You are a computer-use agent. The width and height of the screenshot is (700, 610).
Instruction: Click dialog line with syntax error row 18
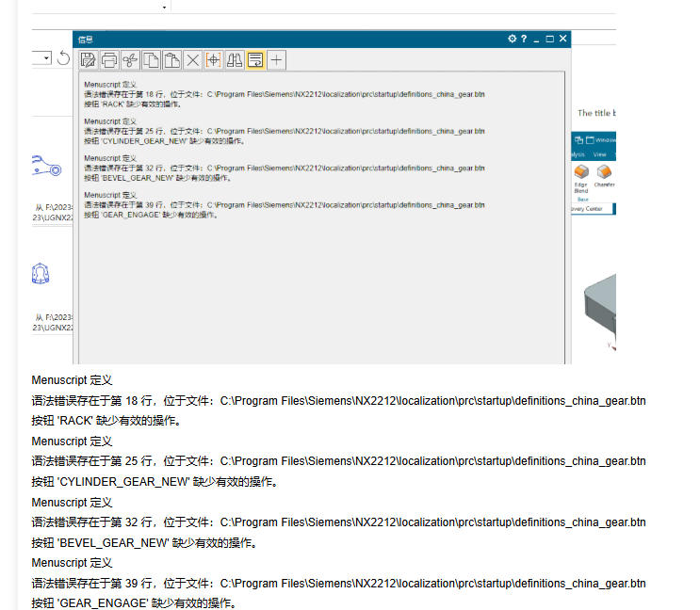285,94
